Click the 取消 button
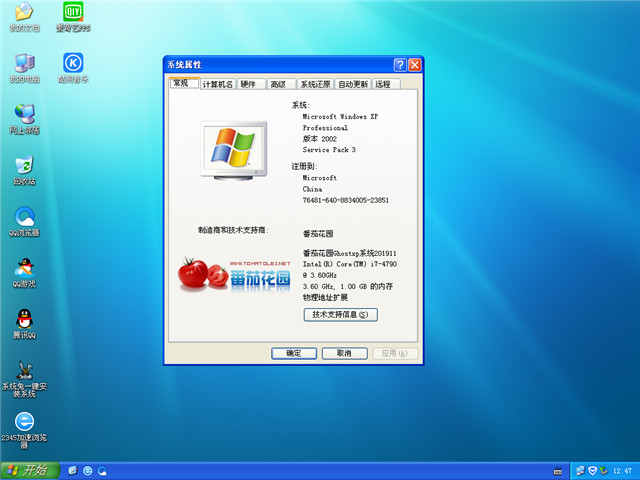 [x=344, y=353]
